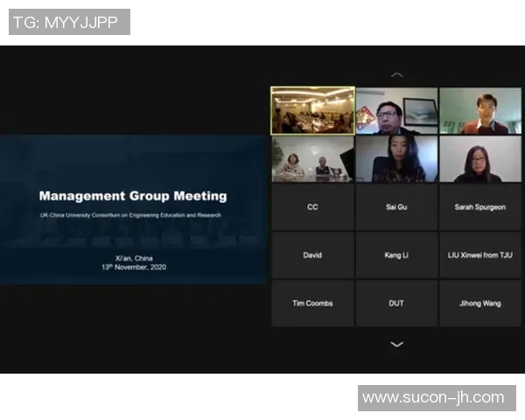Click video tile of woman with long hair
This screenshot has width=525, height=420.
pos(395,158)
